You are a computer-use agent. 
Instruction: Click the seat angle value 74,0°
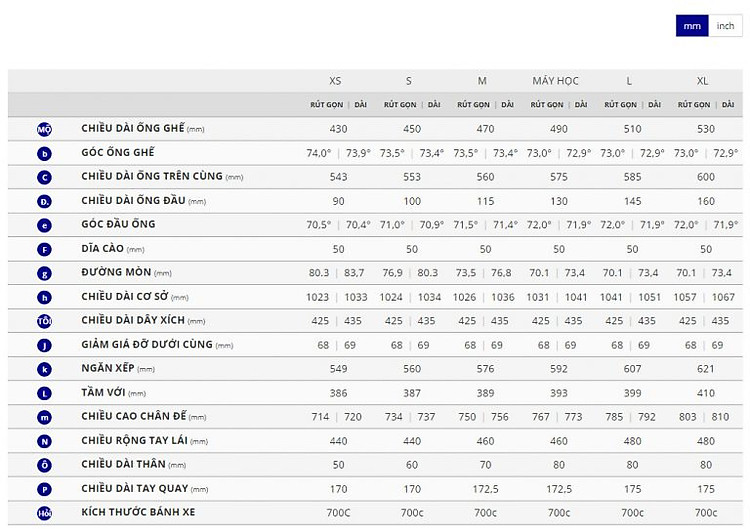pyautogui.click(x=319, y=153)
